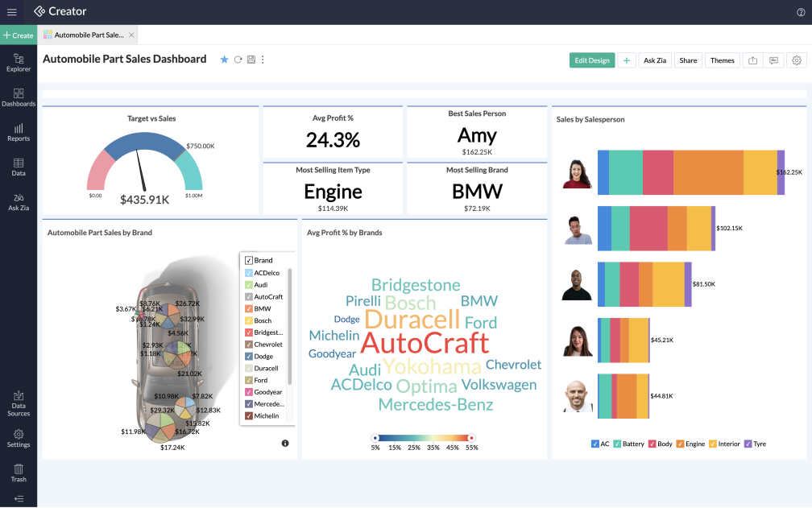Click the Edit Design button
The image size is (812, 508).
click(592, 60)
